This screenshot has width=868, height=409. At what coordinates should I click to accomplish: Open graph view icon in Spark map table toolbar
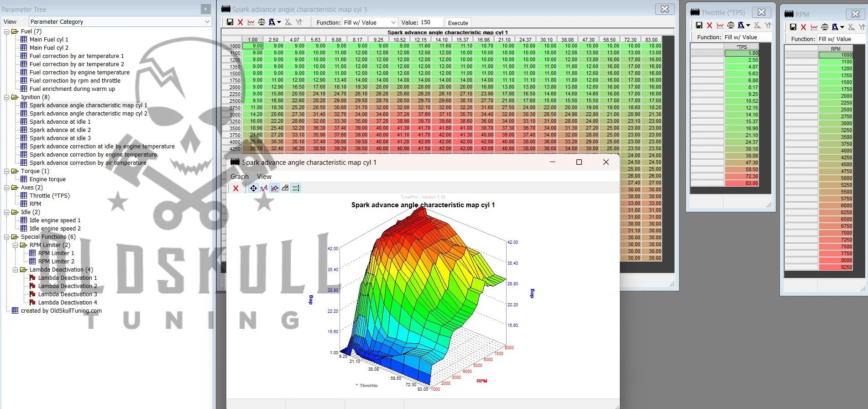tap(251, 22)
